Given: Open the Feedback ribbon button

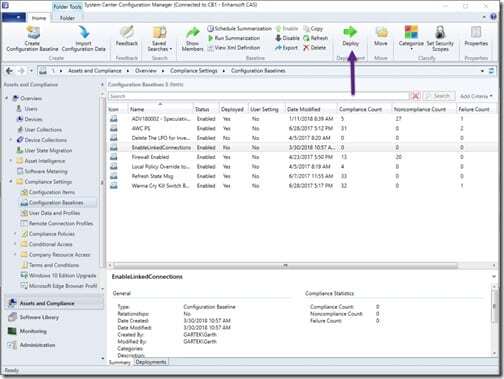Looking at the screenshot, I should pyautogui.click(x=127, y=36).
